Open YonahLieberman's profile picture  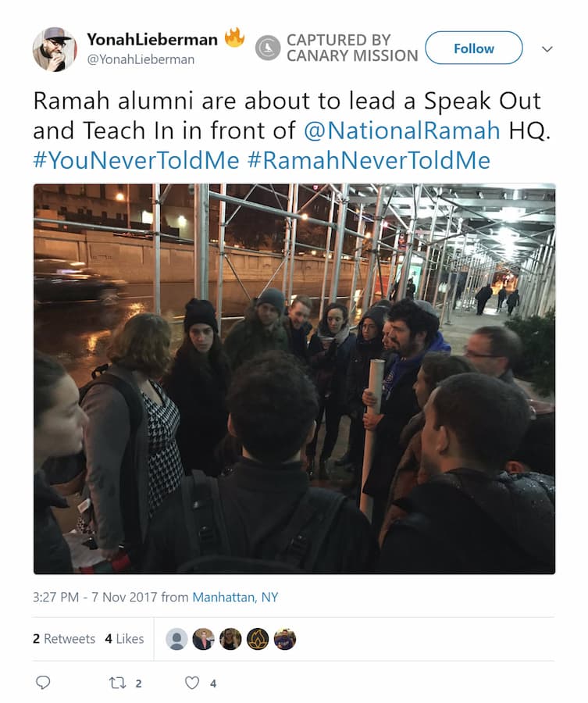point(55,48)
